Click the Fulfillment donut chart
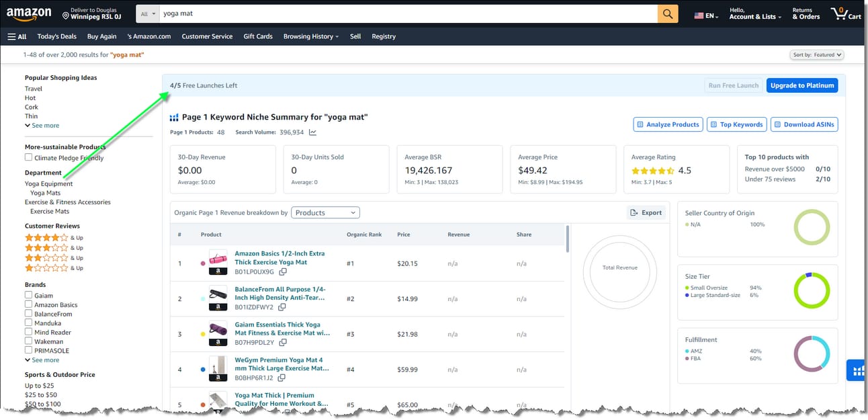The width and height of the screenshot is (868, 420). pos(812,353)
